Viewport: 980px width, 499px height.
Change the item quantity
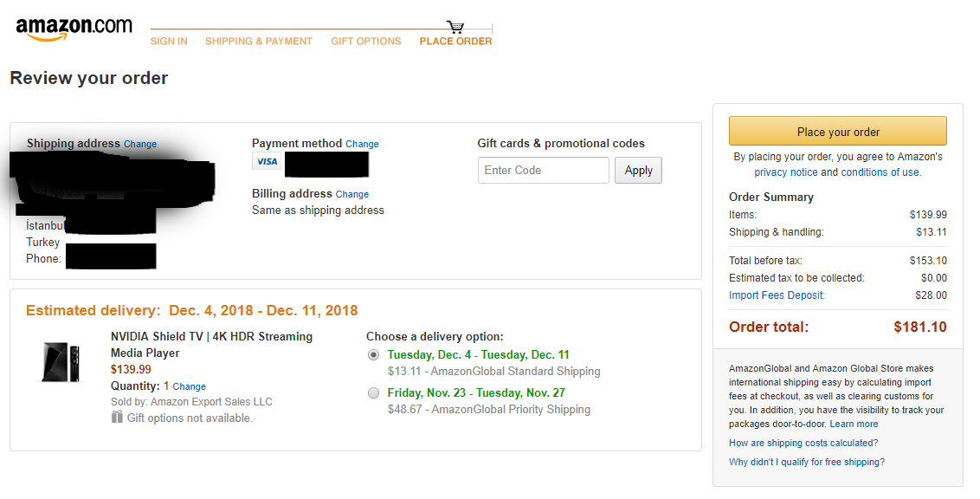click(189, 387)
